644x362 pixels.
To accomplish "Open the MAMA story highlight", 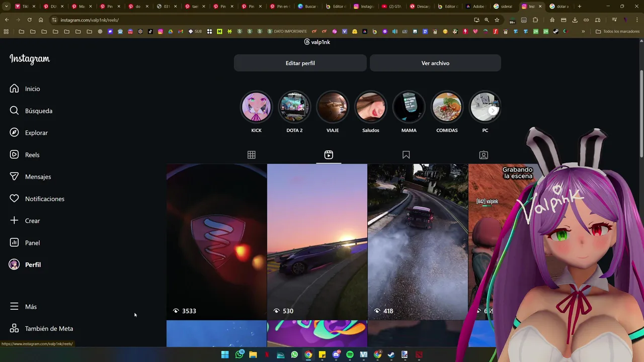I will point(409,107).
